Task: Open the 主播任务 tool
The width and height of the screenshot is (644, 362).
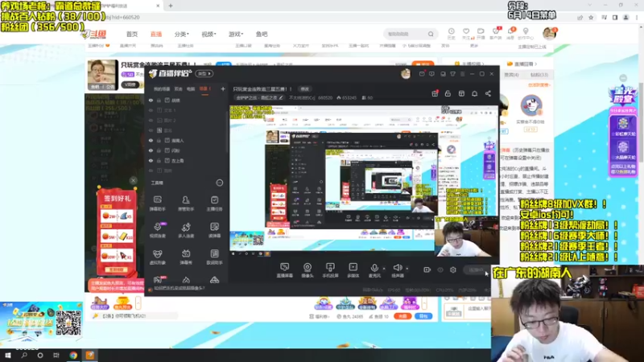Action: (x=214, y=203)
